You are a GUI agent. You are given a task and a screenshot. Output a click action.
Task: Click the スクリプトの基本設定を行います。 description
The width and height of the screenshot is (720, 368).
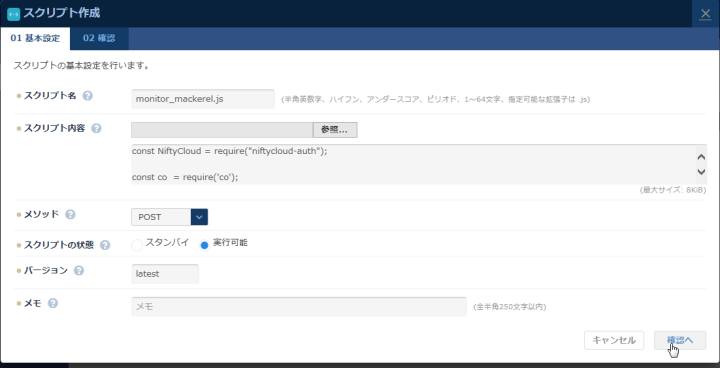[81, 66]
